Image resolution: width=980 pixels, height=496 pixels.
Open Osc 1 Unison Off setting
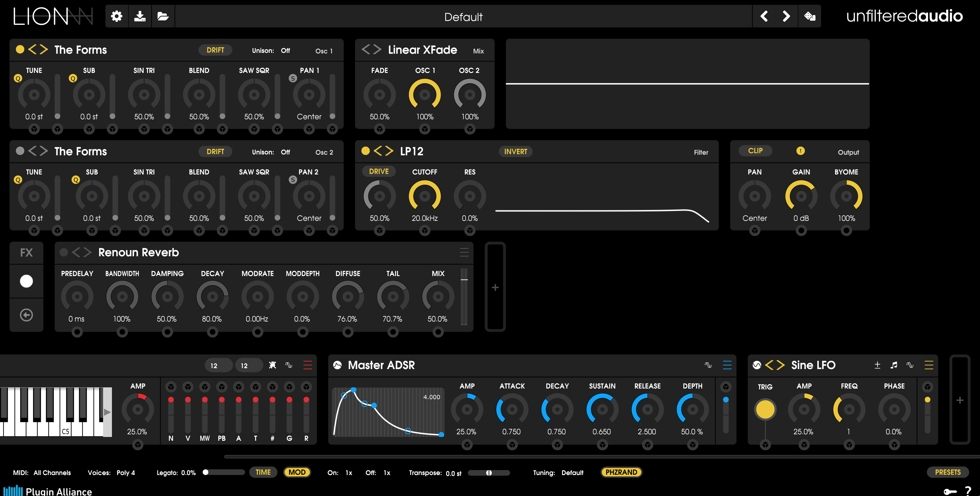tap(285, 50)
